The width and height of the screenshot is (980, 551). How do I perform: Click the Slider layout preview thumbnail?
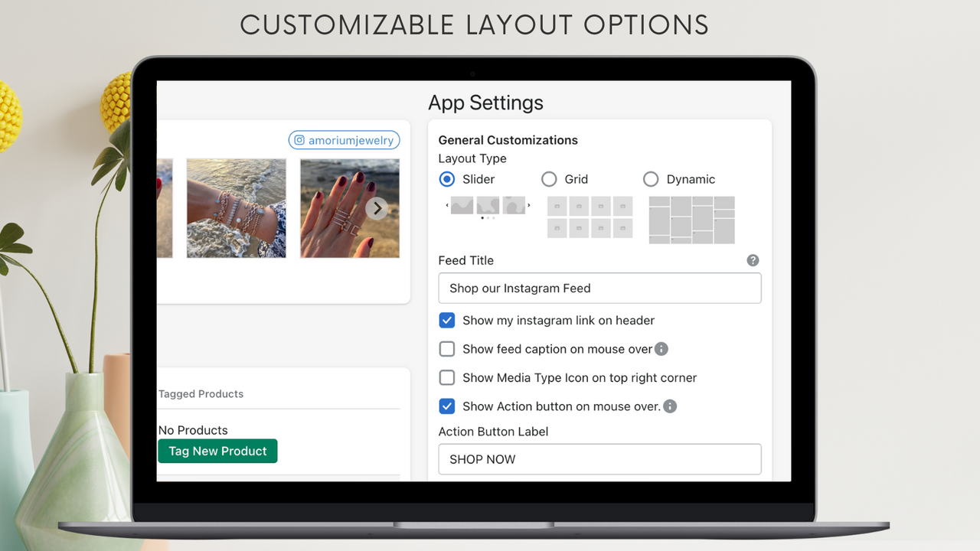[x=488, y=205]
